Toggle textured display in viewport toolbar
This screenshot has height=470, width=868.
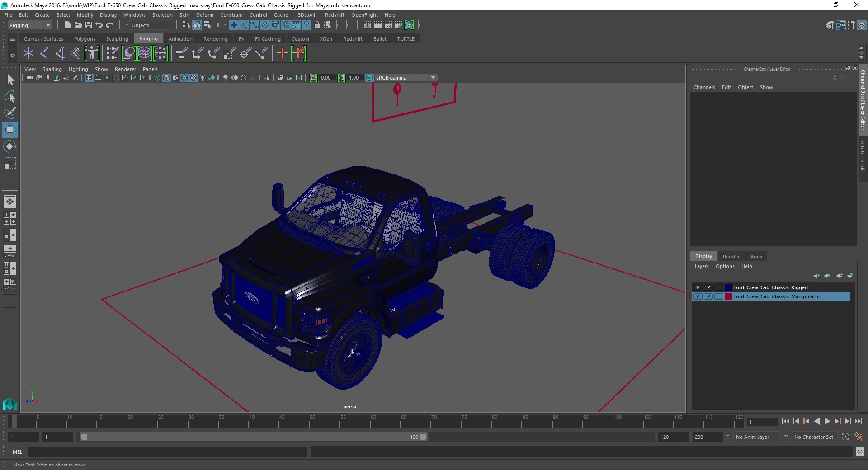(193, 78)
